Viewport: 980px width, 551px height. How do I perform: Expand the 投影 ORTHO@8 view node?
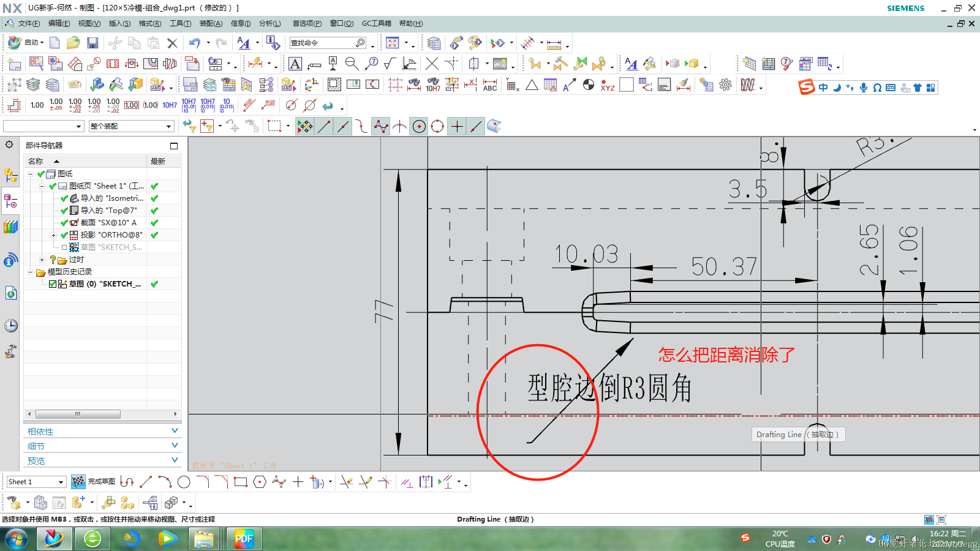coord(54,235)
